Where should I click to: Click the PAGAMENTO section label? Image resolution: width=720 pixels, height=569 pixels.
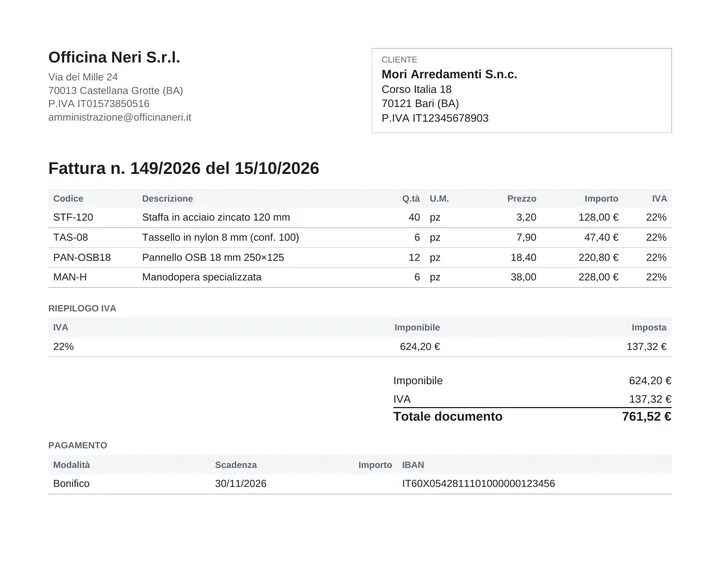78,445
